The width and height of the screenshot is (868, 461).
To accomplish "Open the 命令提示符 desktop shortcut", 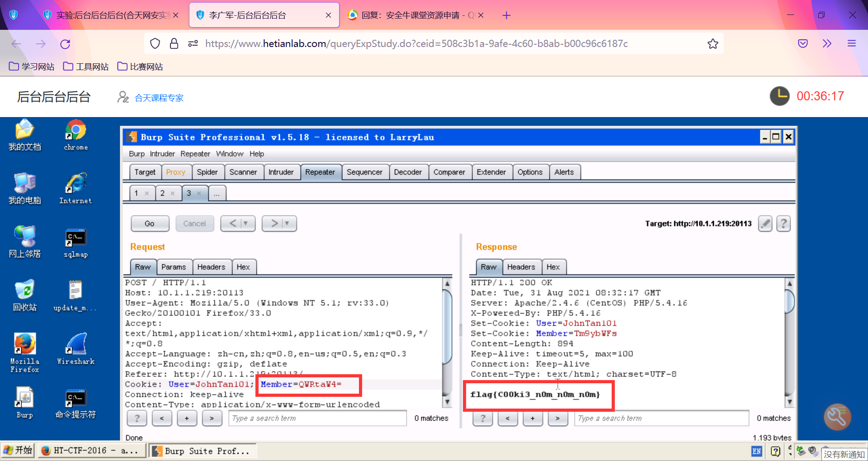I will 75,404.
